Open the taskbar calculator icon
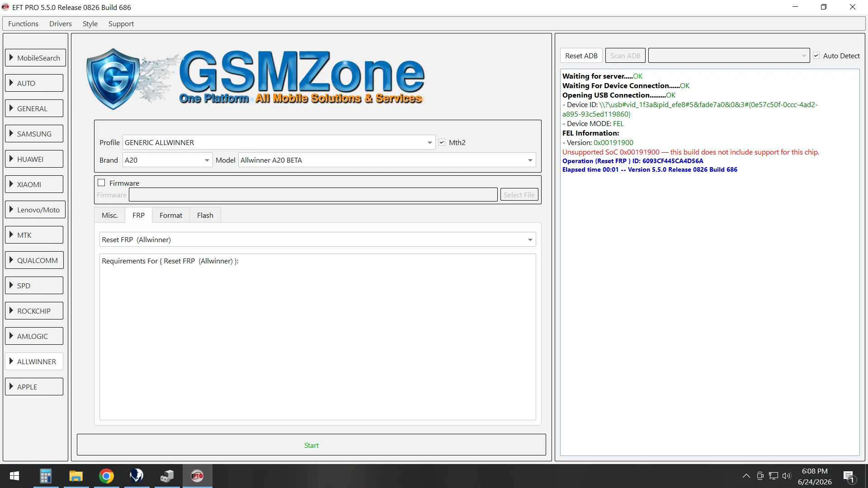The width and height of the screenshot is (868, 488). (46, 476)
